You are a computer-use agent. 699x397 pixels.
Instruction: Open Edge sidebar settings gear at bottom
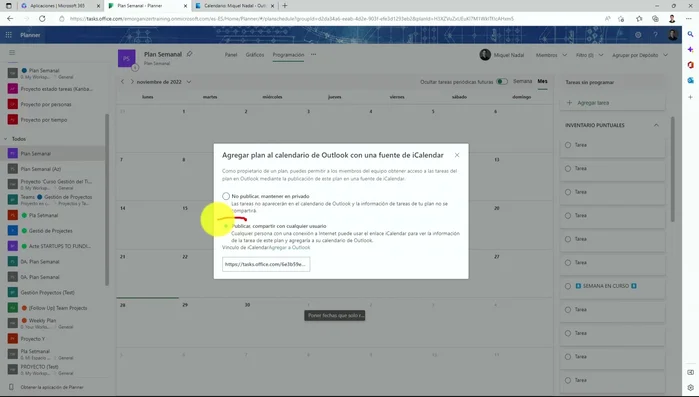coord(691,388)
